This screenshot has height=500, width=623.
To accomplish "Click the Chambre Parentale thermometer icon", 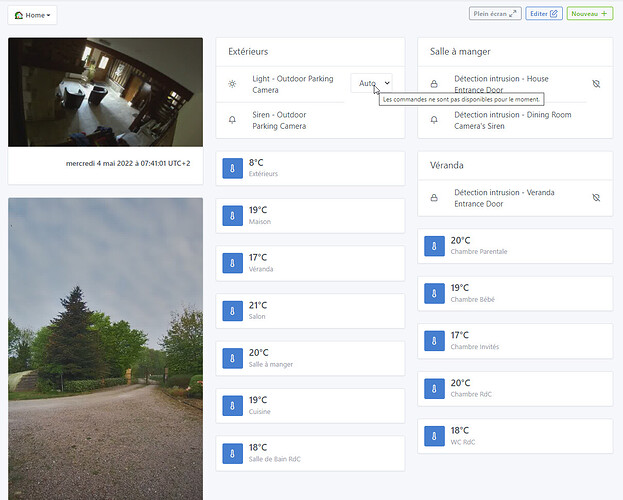I will point(434,245).
